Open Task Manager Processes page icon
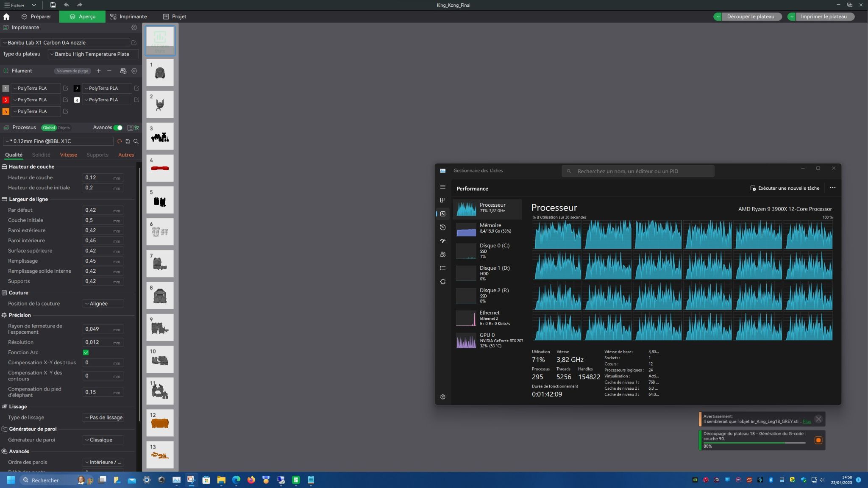 [443, 200]
